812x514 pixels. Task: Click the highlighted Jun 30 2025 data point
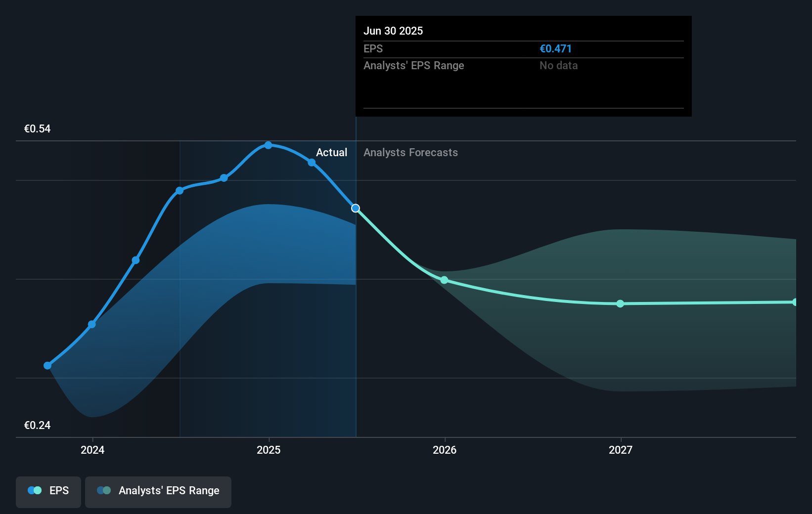(355, 208)
